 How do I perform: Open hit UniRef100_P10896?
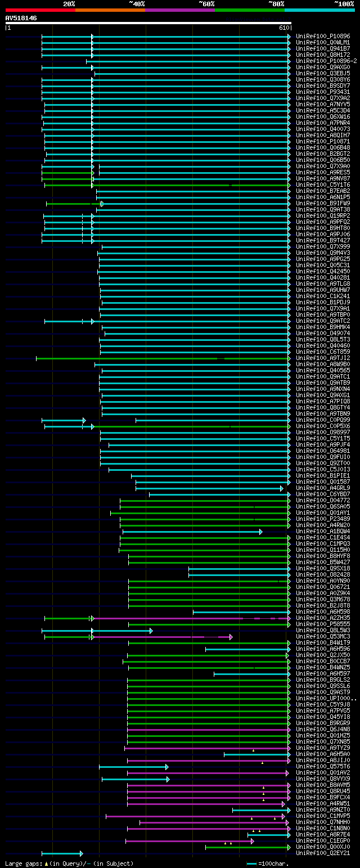(x=323, y=37)
